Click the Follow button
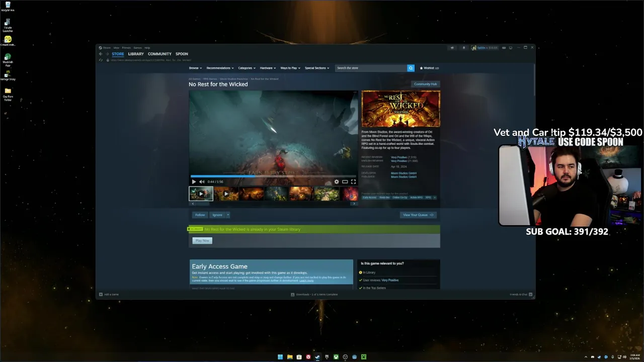 pyautogui.click(x=200, y=215)
